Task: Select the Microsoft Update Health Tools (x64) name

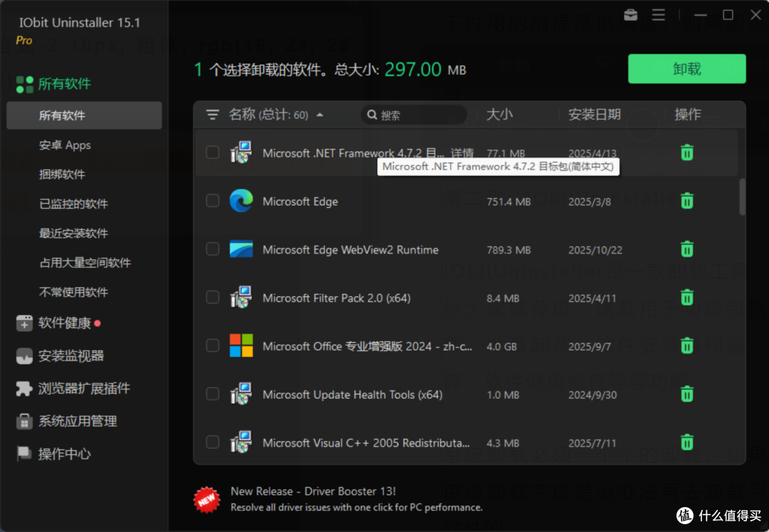Action: point(352,395)
